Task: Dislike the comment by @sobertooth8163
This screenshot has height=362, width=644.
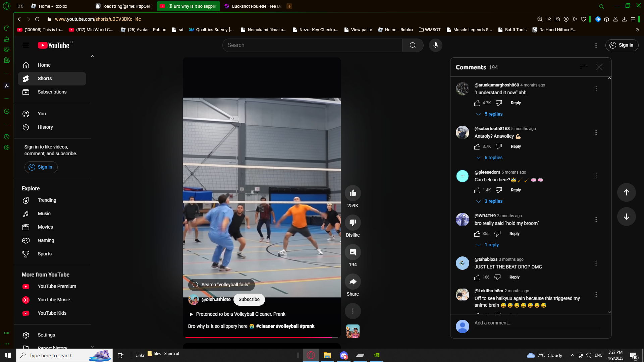Action: [x=499, y=146]
